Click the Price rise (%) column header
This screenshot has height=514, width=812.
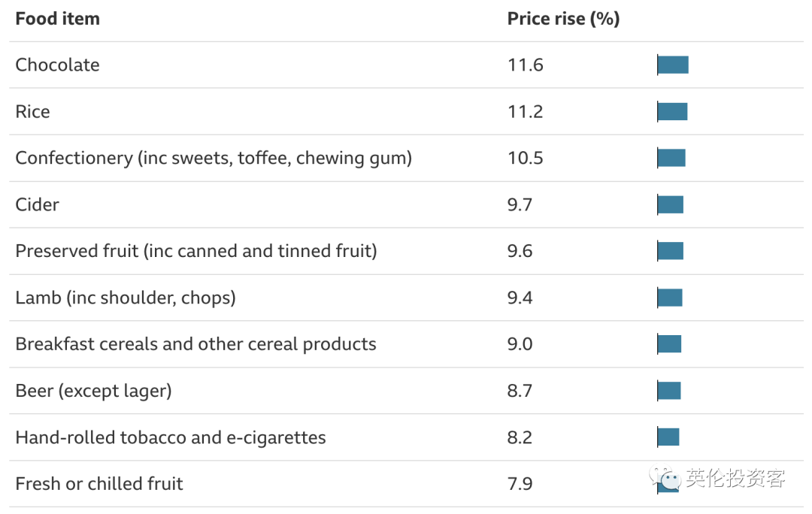click(563, 19)
